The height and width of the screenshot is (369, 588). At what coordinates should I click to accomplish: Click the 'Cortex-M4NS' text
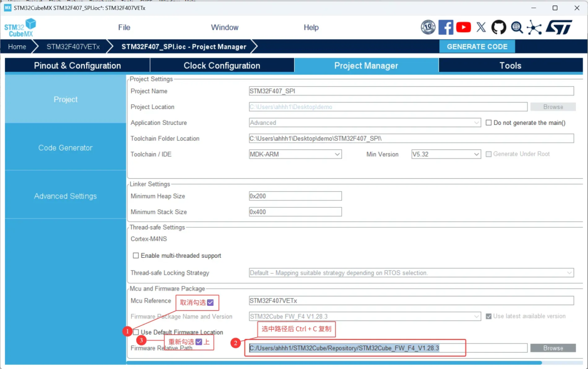(x=149, y=239)
